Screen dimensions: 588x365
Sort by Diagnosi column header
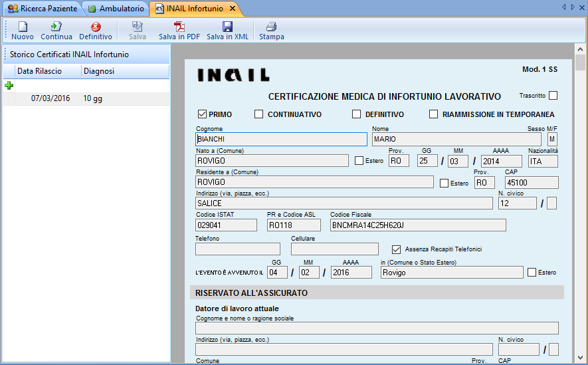(126, 71)
